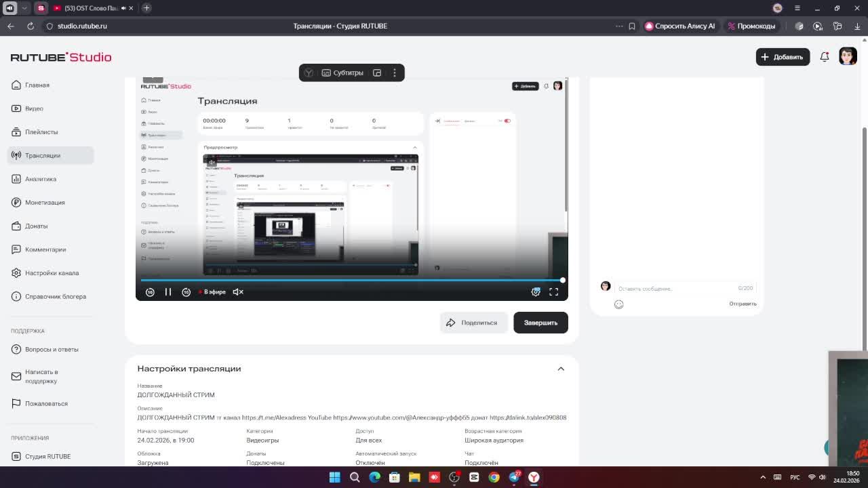Open three-dot menu in overlay toolbar
The width and height of the screenshot is (868, 488).
pos(395,73)
